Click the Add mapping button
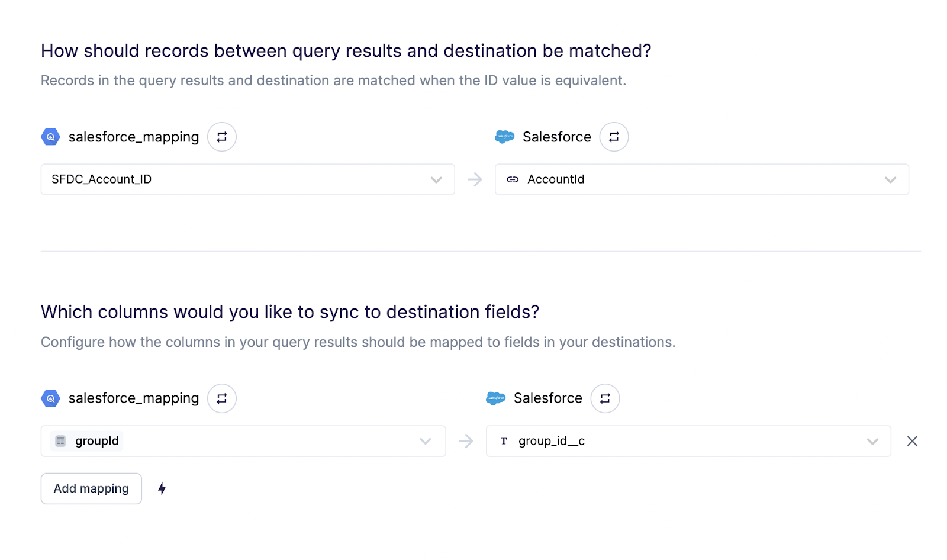 tap(91, 488)
